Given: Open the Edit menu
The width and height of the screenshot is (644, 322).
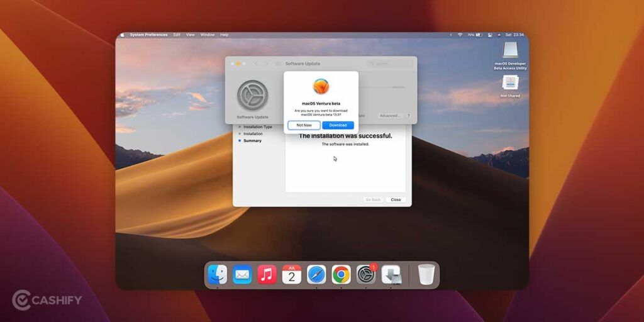Looking at the screenshot, I should 177,35.
